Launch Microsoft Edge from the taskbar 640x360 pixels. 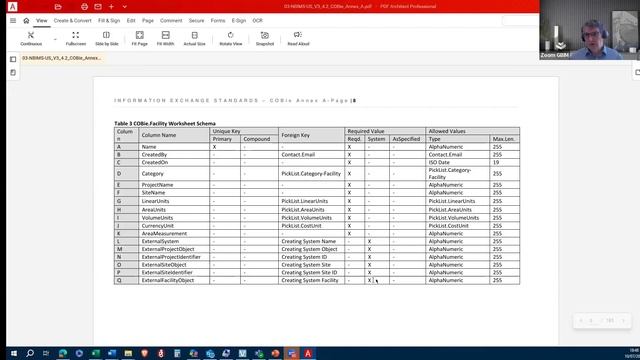point(63,353)
